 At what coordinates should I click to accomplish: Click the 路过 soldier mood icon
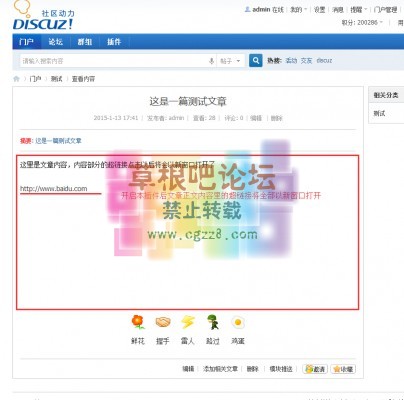pyautogui.click(x=213, y=322)
